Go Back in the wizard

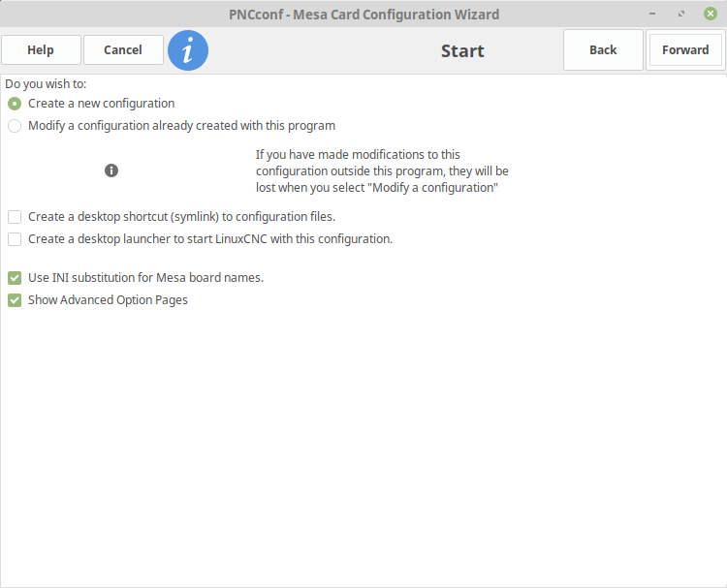[x=603, y=50]
